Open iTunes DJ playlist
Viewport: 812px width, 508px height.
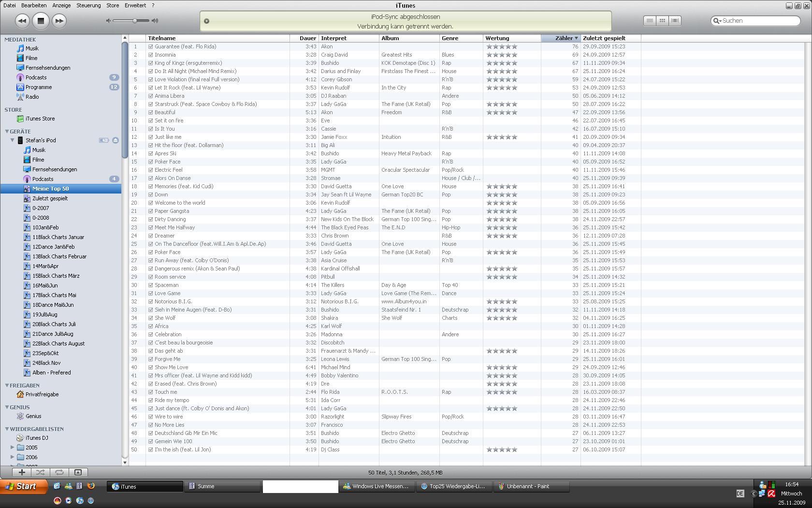(37, 438)
